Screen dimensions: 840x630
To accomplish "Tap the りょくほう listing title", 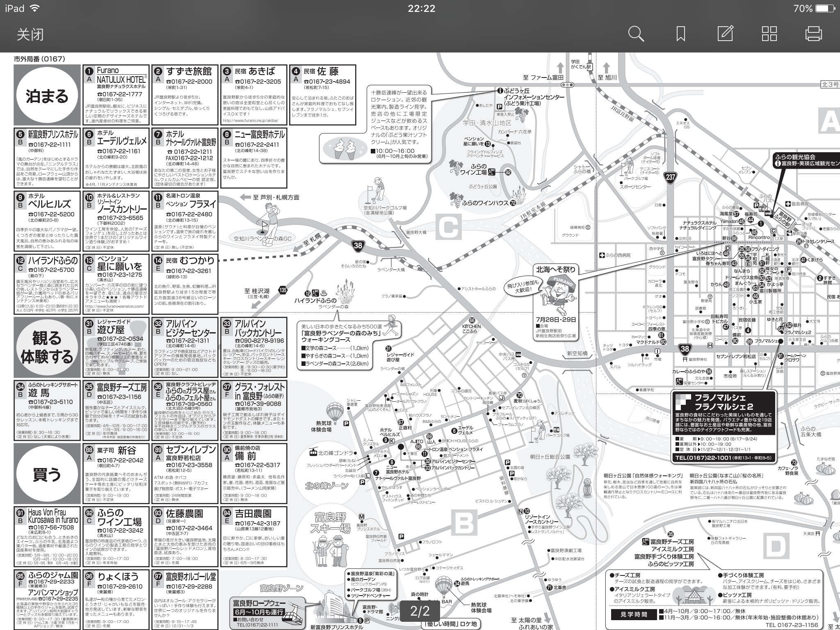I will (118, 576).
